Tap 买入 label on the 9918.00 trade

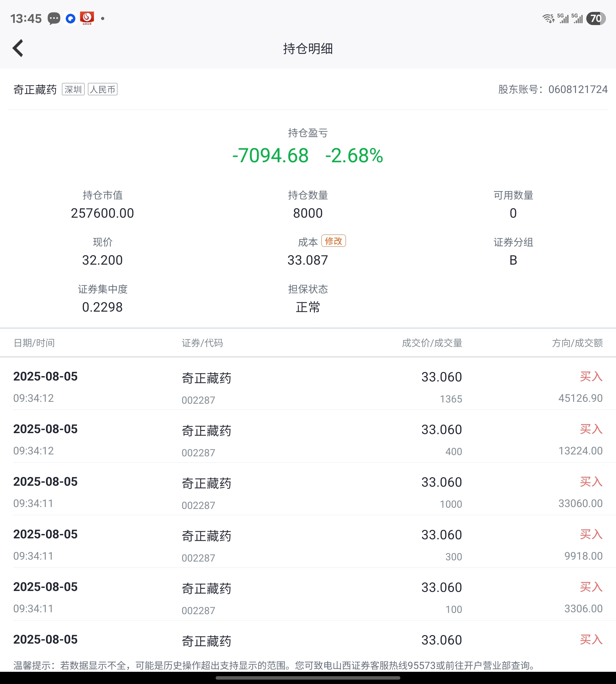(591, 534)
